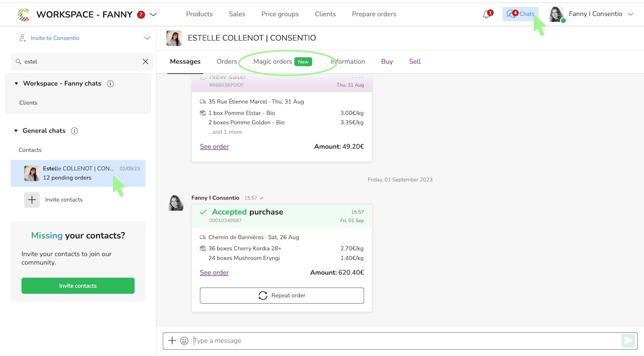
Task: Click the Repeat order button
Action: point(282,296)
